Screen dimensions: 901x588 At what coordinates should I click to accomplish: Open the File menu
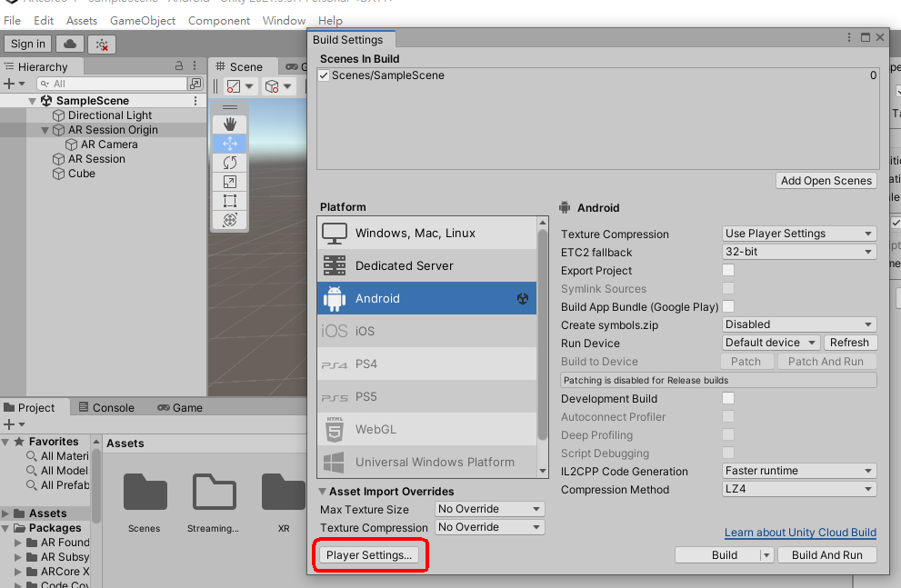[x=12, y=21]
